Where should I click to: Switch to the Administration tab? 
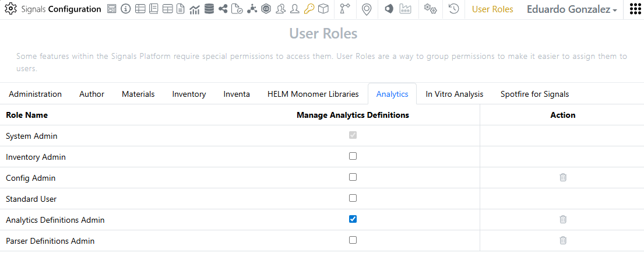(35, 94)
